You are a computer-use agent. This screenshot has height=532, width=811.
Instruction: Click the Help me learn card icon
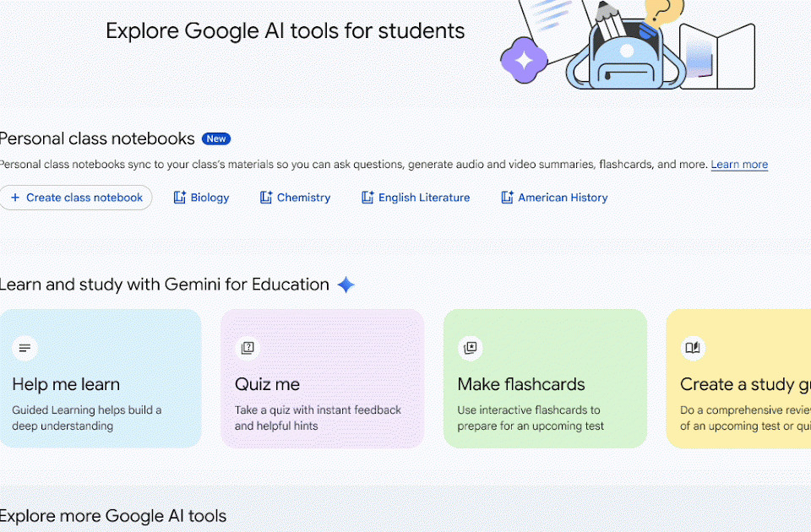tap(25, 347)
